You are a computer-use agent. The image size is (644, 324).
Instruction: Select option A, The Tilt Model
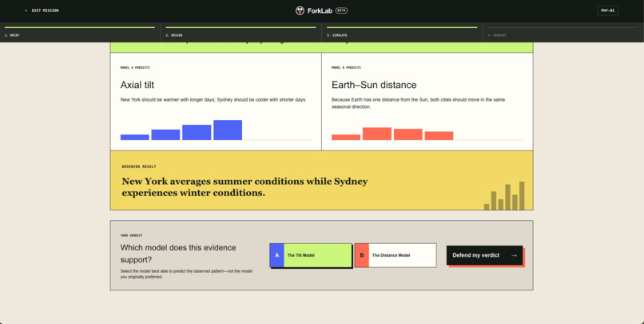point(311,255)
